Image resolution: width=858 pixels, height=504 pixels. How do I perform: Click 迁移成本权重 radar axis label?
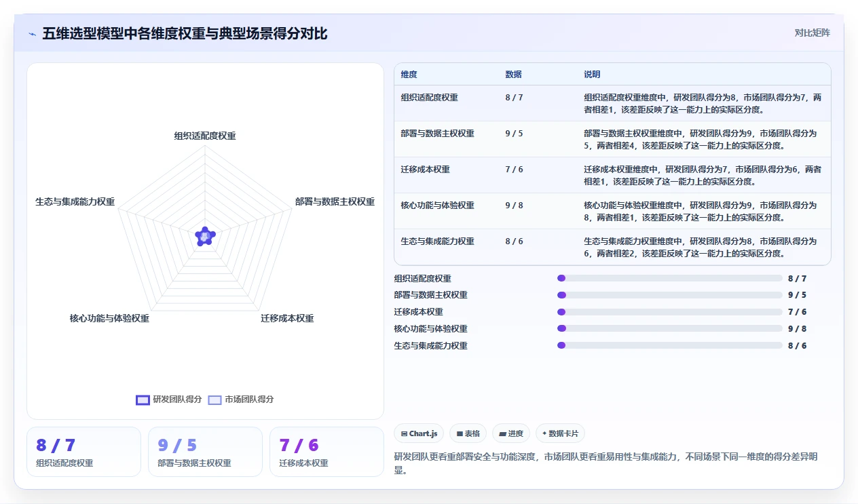pyautogui.click(x=287, y=318)
